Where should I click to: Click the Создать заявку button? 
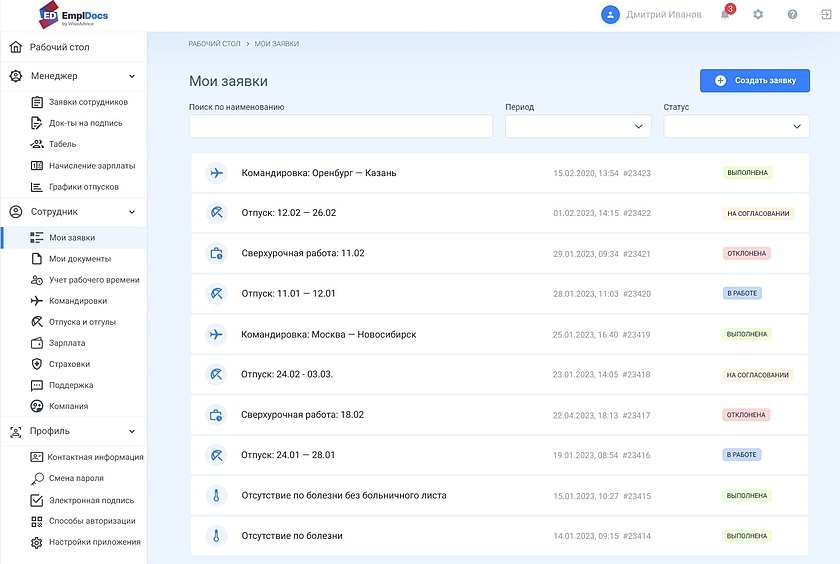point(755,80)
